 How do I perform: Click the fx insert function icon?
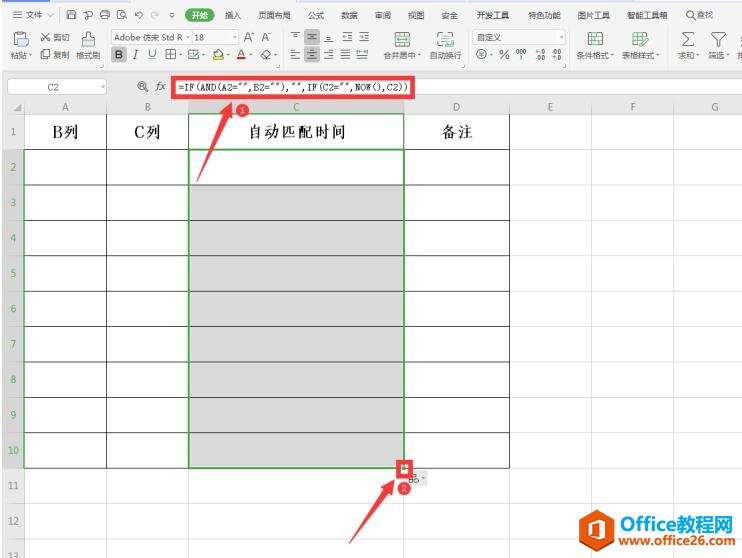tap(160, 87)
